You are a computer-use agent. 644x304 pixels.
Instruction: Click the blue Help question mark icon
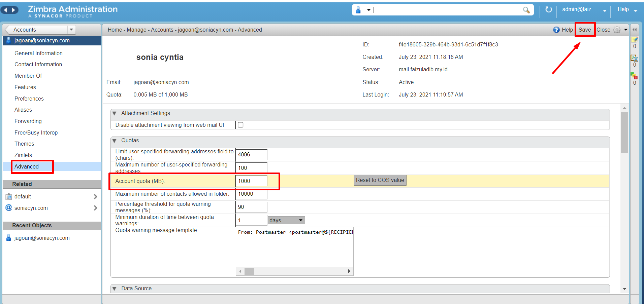[x=556, y=30]
